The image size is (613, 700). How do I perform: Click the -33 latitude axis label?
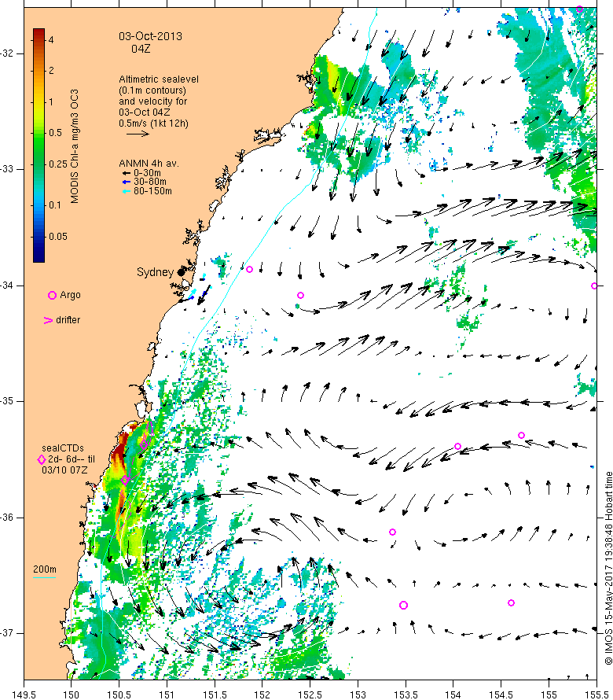[x=7, y=169]
